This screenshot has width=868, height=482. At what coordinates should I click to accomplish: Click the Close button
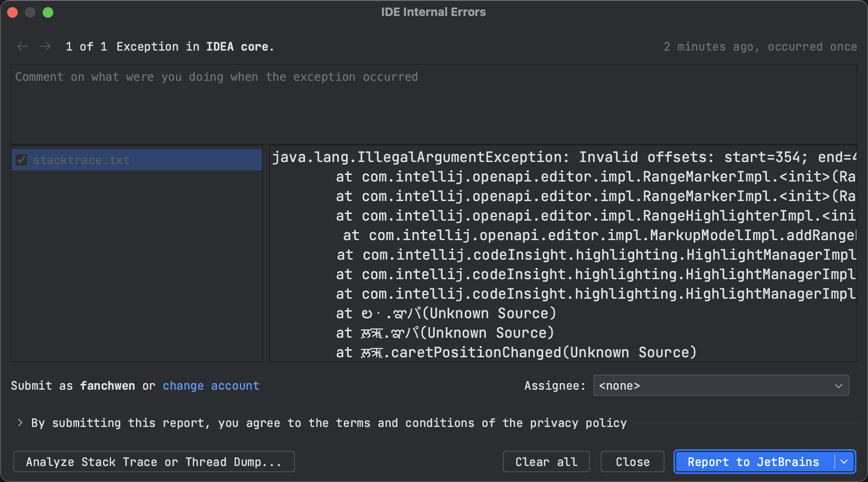pyautogui.click(x=633, y=462)
